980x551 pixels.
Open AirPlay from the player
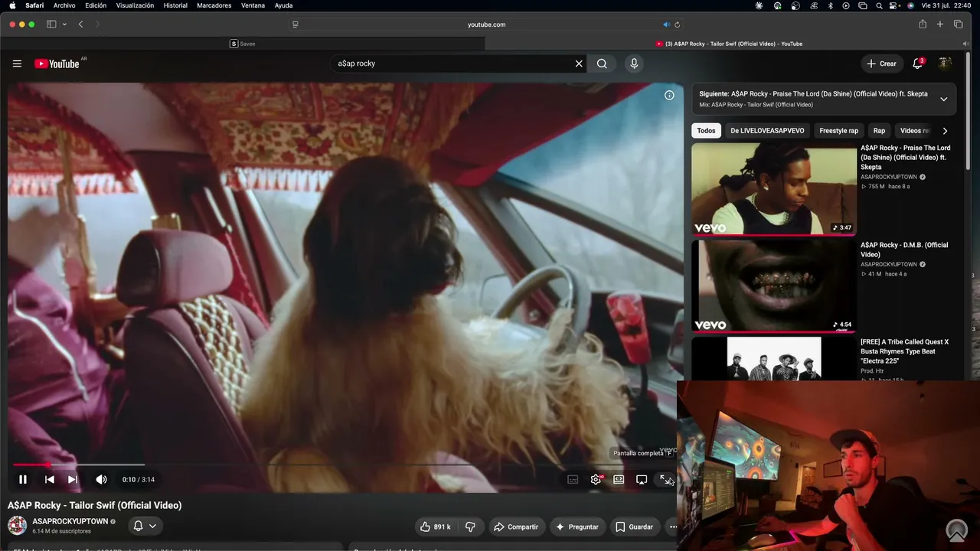(x=642, y=480)
